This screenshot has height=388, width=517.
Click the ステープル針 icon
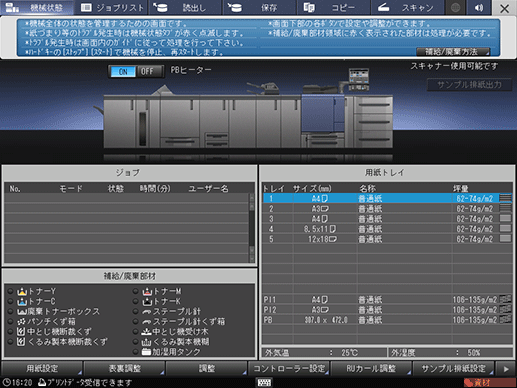(147, 312)
